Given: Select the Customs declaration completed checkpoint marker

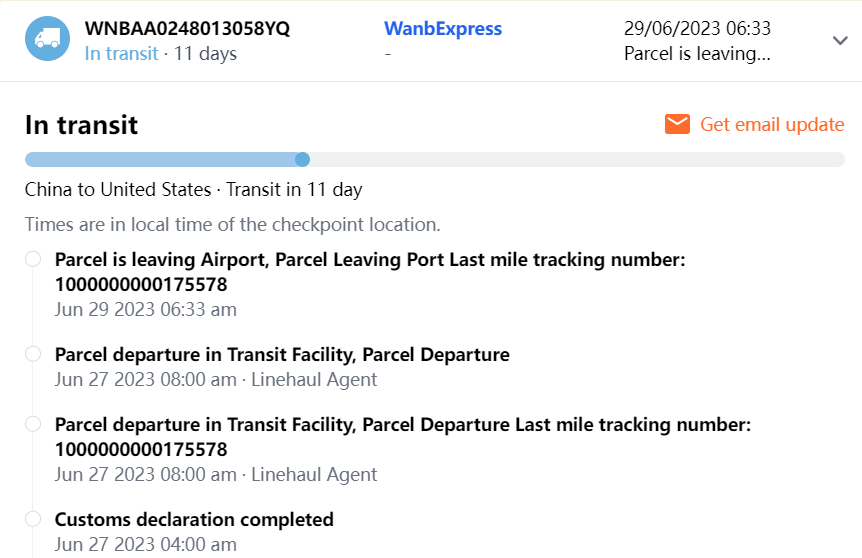Looking at the screenshot, I should click(x=33, y=519).
